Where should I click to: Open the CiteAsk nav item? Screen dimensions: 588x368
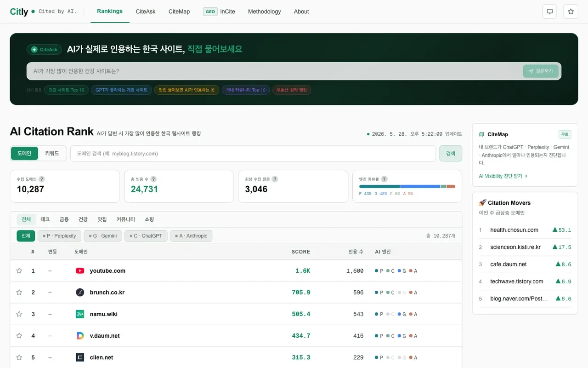pos(146,11)
